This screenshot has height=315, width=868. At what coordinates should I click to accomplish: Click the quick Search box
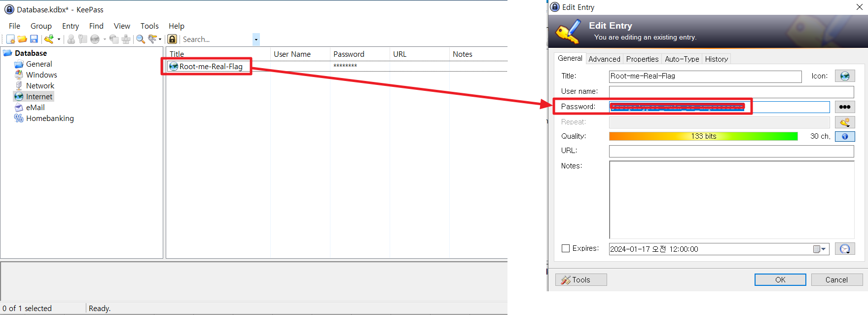(x=217, y=39)
